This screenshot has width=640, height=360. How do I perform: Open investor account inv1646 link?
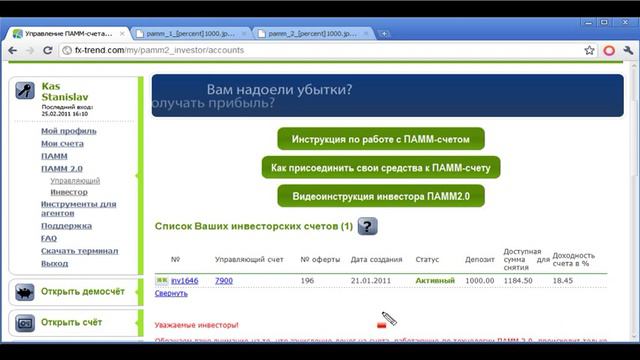point(184,280)
